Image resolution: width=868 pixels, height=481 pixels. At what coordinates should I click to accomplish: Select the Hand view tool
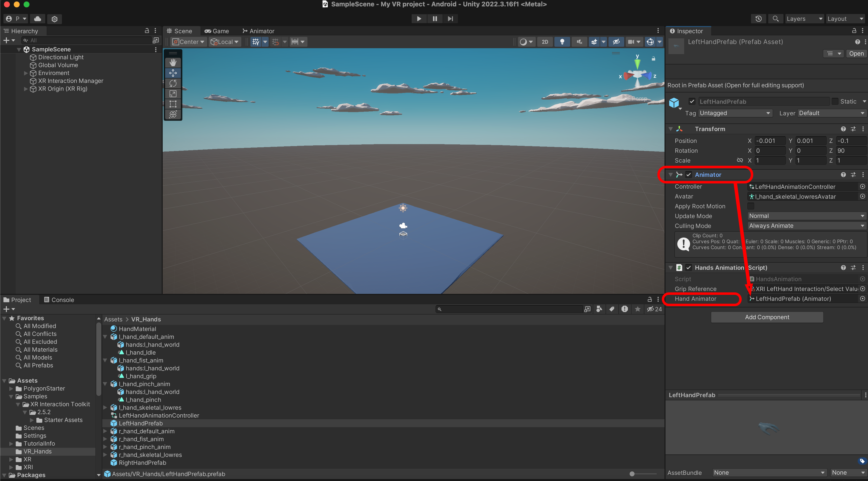tap(173, 63)
